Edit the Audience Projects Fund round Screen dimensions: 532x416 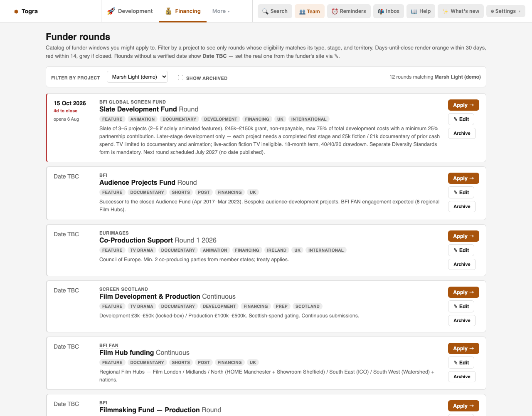point(461,193)
